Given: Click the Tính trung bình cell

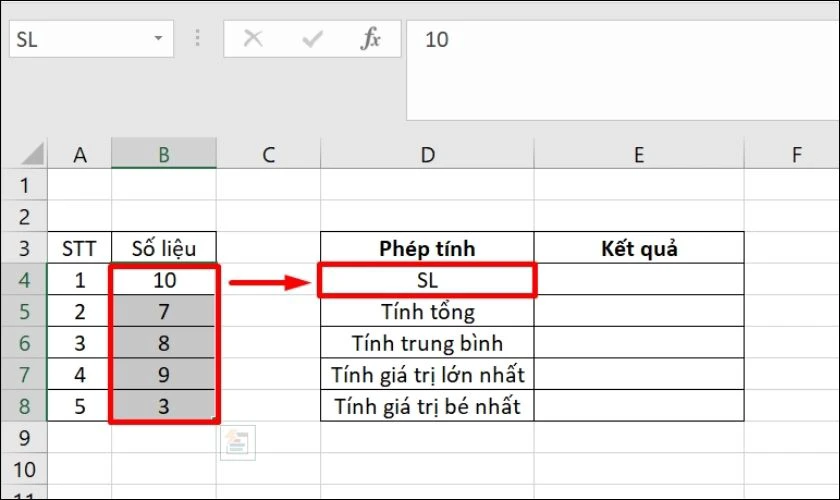Looking at the screenshot, I should point(428,343).
